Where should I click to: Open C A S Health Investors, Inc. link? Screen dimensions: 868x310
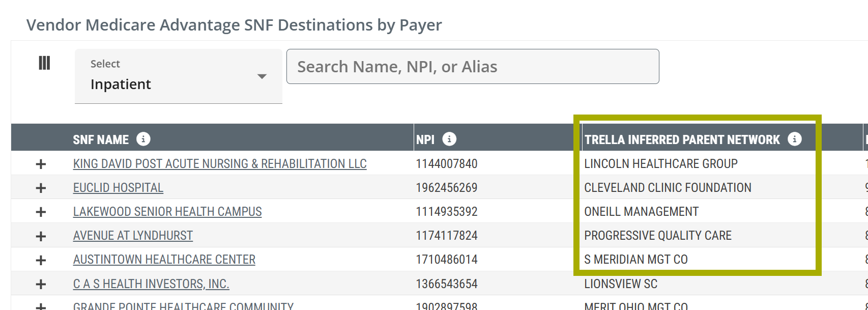pyautogui.click(x=151, y=284)
